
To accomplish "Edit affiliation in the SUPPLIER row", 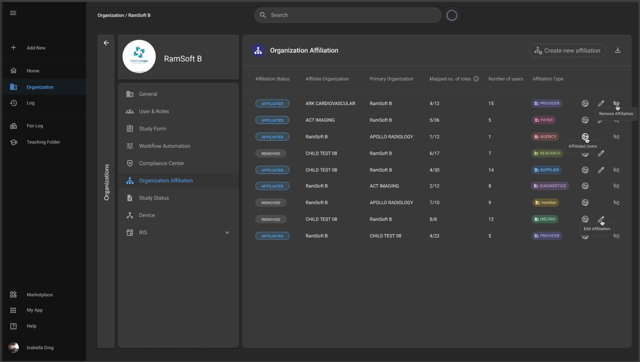I will pyautogui.click(x=601, y=170).
